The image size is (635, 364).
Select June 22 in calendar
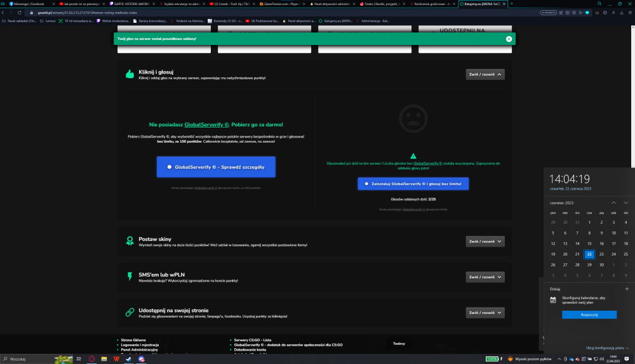589,254
